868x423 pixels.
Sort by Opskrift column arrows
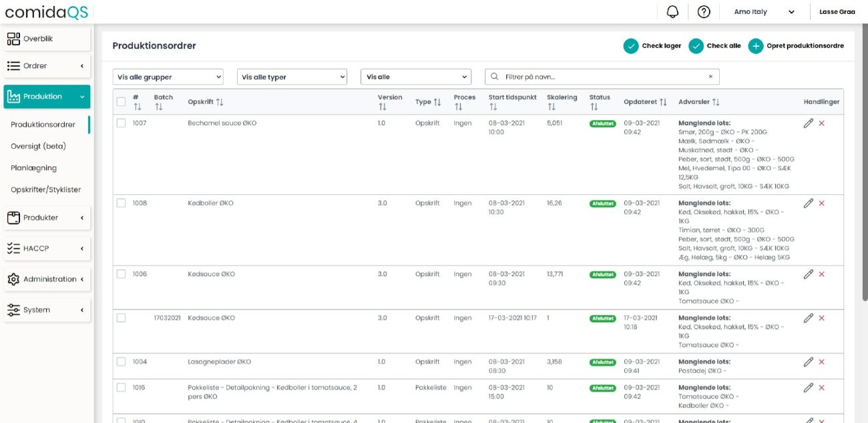coord(220,102)
